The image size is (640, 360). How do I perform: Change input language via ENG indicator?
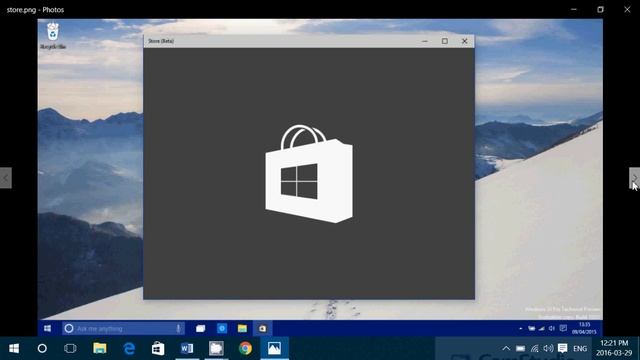tap(580, 349)
